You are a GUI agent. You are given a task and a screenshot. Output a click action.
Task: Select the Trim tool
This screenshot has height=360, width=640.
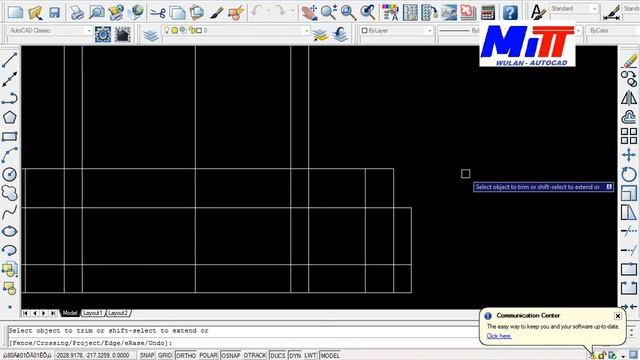click(629, 231)
